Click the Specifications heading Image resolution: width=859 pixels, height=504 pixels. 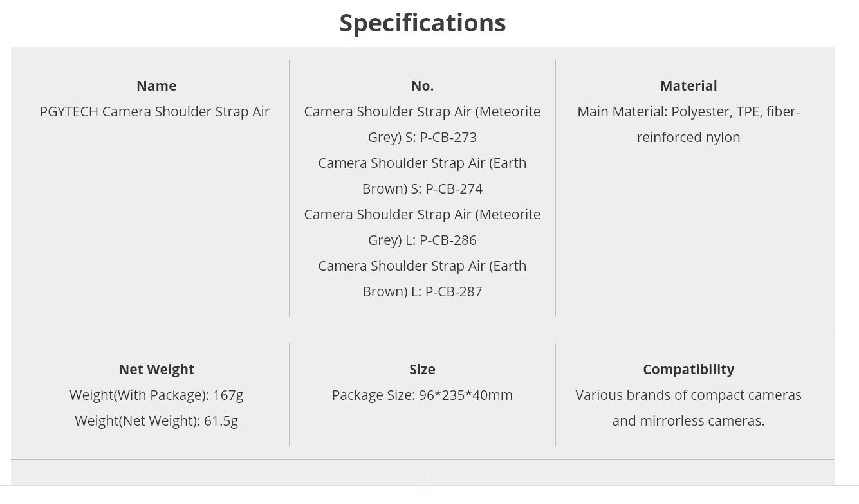(422, 23)
